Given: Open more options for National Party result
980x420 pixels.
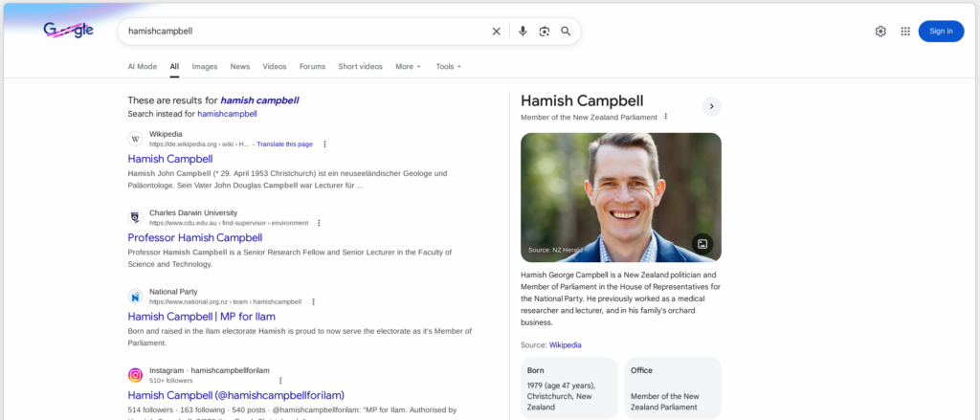Looking at the screenshot, I should (x=313, y=301).
